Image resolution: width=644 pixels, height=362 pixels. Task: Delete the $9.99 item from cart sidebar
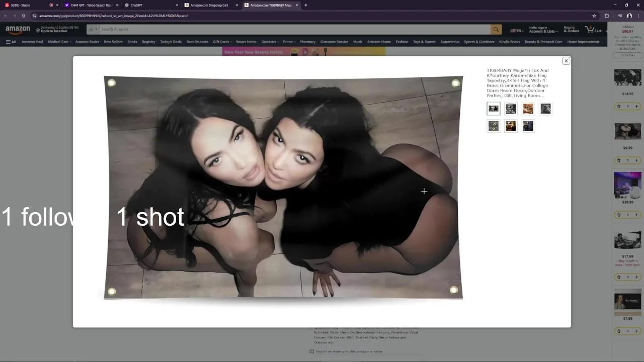coord(619,160)
